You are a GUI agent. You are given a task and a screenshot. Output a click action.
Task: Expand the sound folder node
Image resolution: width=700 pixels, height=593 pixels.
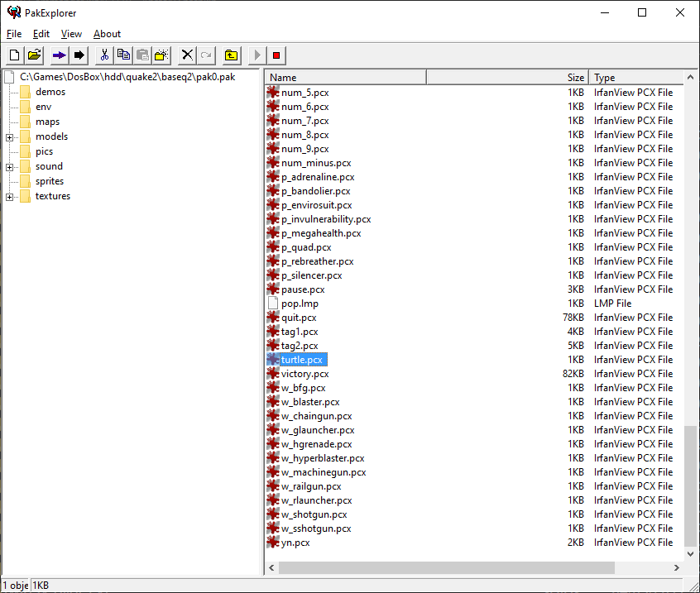[x=9, y=167]
